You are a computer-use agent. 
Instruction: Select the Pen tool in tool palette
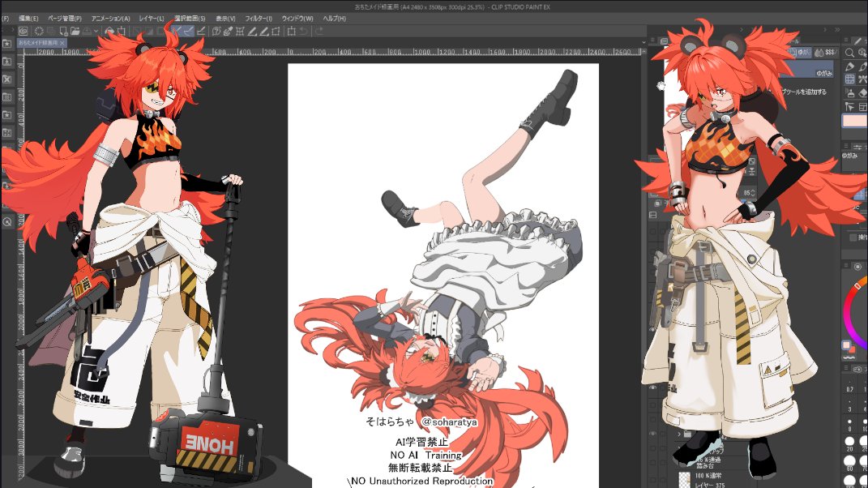(x=849, y=67)
